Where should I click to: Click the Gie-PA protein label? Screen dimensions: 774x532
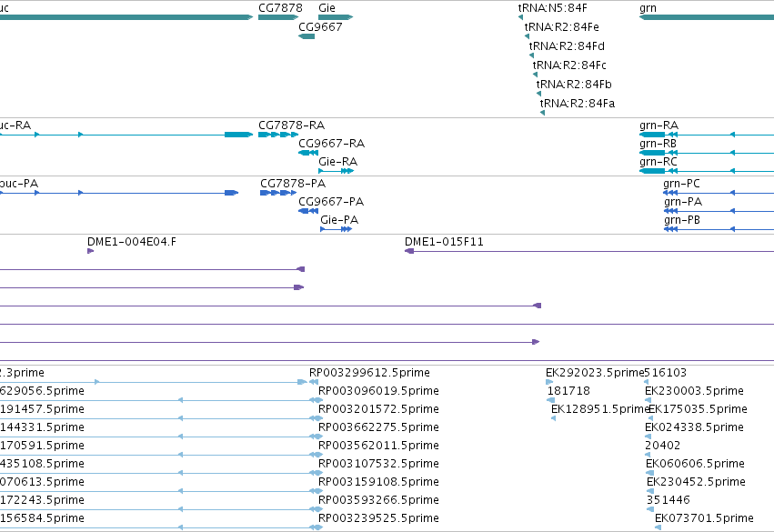tap(339, 220)
